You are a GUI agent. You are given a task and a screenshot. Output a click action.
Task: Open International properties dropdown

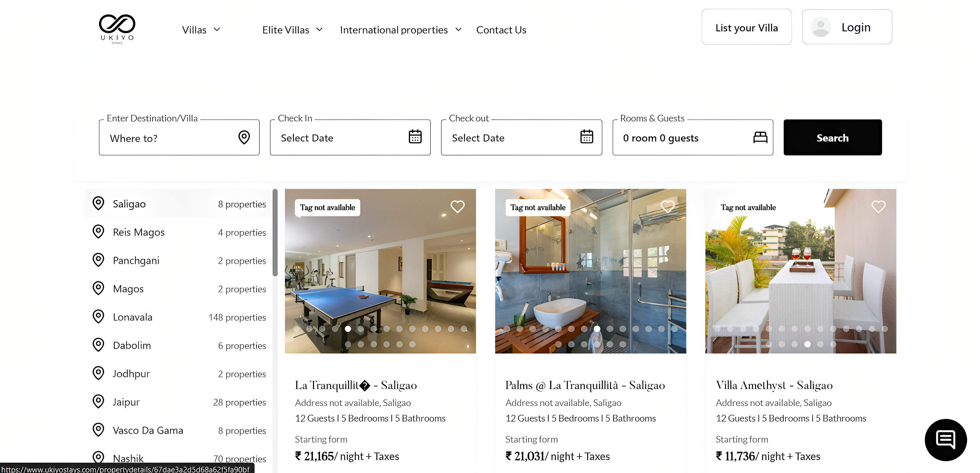coord(401,30)
